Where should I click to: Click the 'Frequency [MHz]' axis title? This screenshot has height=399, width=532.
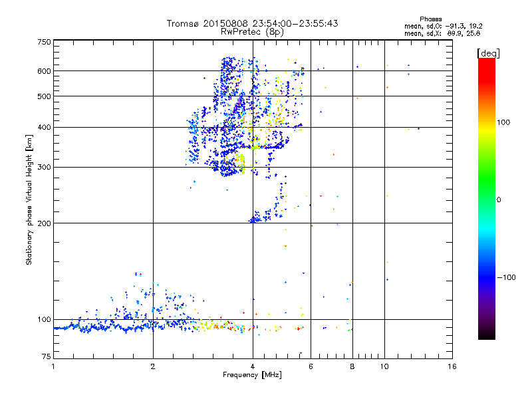click(x=252, y=375)
